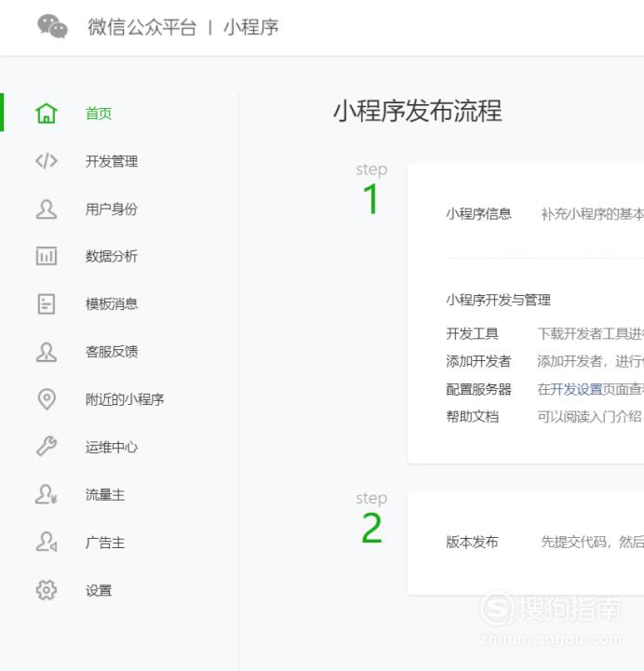This screenshot has width=644, height=671.
Task: Click the person icon beside 客服反馈
Action: click(47, 352)
